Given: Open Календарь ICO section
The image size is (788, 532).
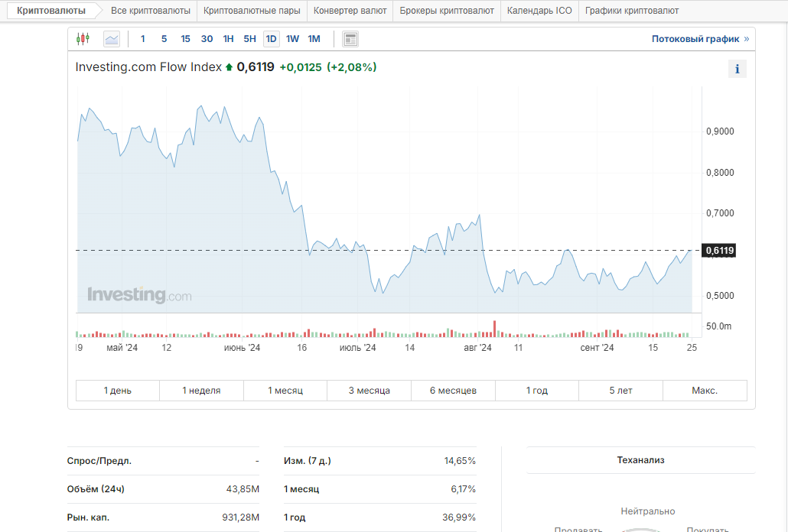Looking at the screenshot, I should click(539, 11).
